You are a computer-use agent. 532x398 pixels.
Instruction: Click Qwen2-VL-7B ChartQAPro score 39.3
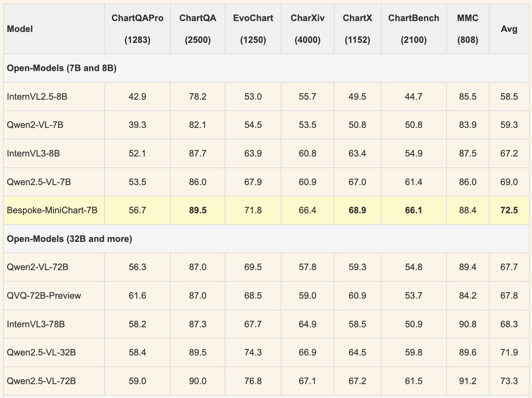tap(137, 125)
